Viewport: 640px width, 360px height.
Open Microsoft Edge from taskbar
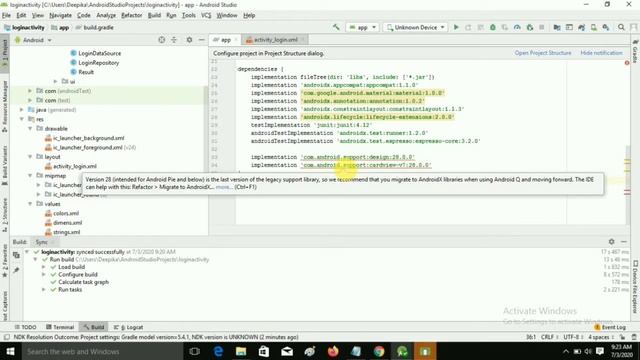point(218,351)
